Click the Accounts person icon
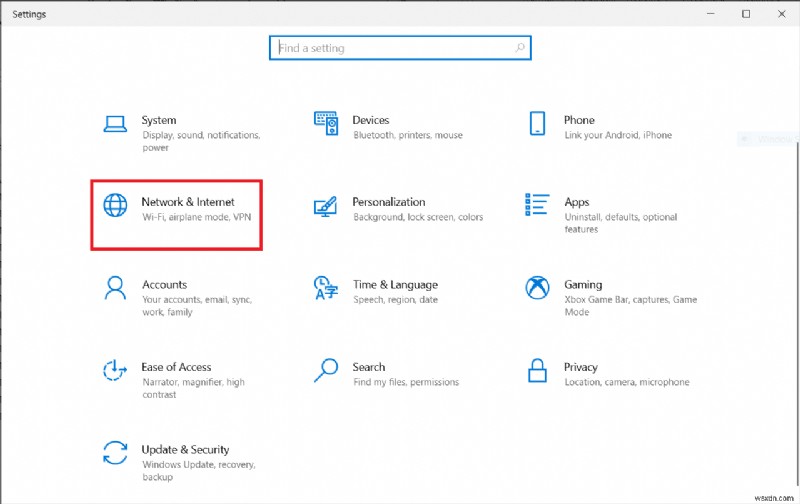Screen dimensions: 800x504 [116, 288]
